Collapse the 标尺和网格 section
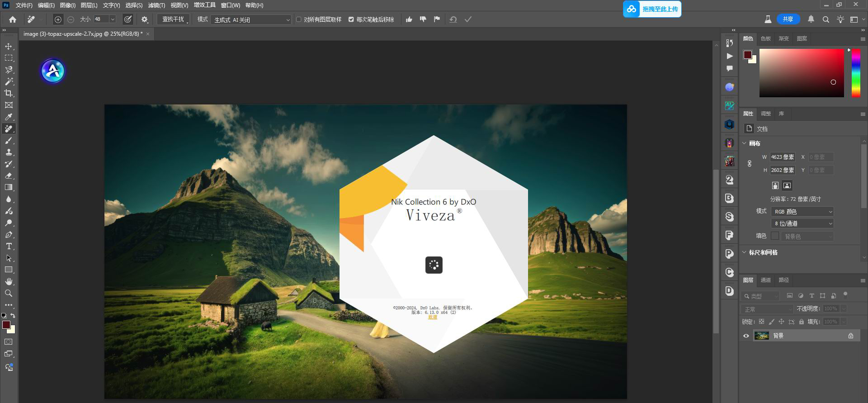Screen dimensions: 868x403 pyautogui.click(x=745, y=252)
